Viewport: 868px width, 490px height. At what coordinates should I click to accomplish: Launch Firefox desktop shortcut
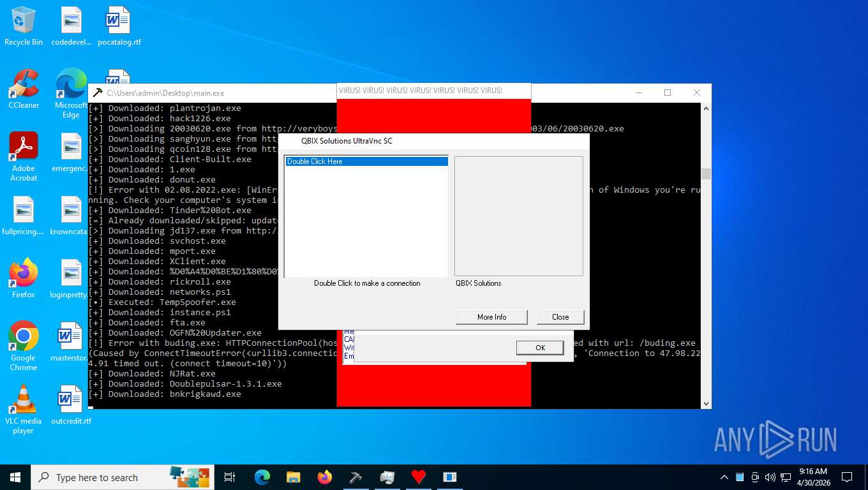click(x=24, y=279)
